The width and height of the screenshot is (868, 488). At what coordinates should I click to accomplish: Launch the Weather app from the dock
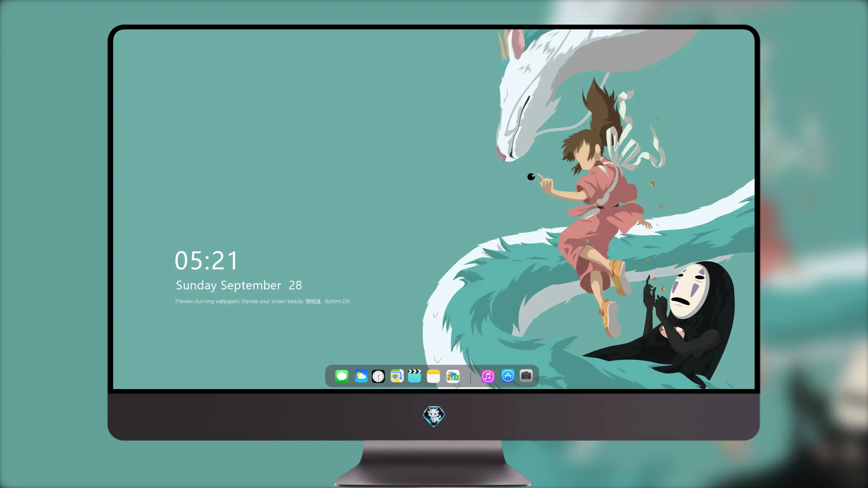click(361, 376)
